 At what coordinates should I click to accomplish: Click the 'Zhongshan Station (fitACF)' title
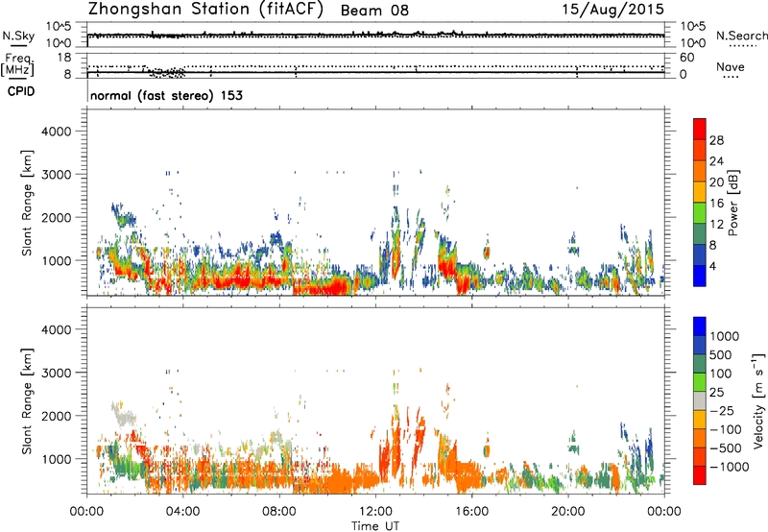pos(205,10)
